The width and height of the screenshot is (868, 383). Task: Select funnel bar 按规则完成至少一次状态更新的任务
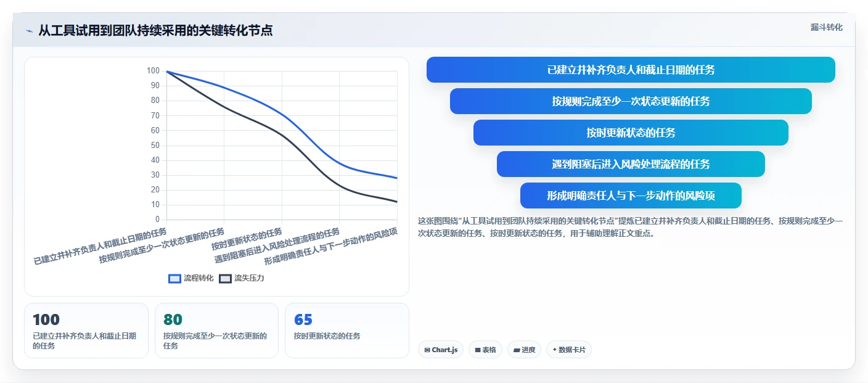point(631,101)
